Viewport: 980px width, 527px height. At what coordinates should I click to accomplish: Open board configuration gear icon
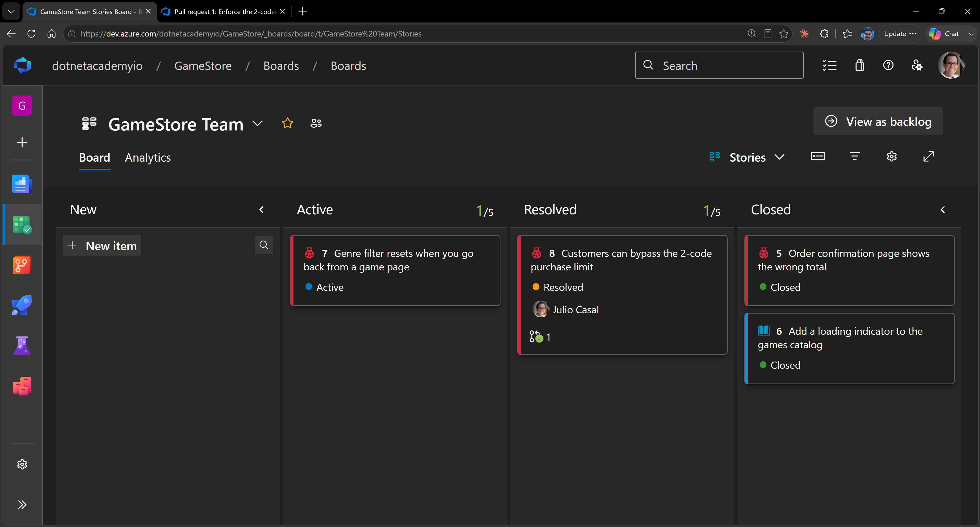892,156
